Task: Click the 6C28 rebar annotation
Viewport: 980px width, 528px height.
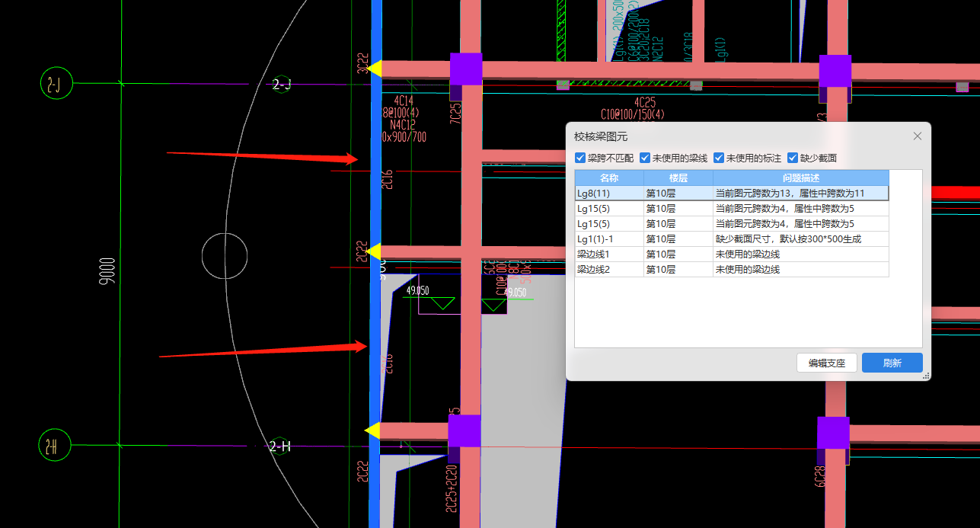Action: tap(820, 475)
